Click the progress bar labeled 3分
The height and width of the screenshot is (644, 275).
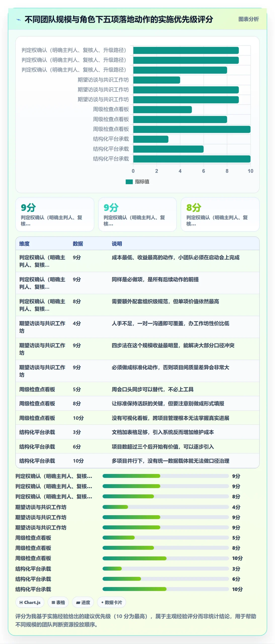click(166, 569)
